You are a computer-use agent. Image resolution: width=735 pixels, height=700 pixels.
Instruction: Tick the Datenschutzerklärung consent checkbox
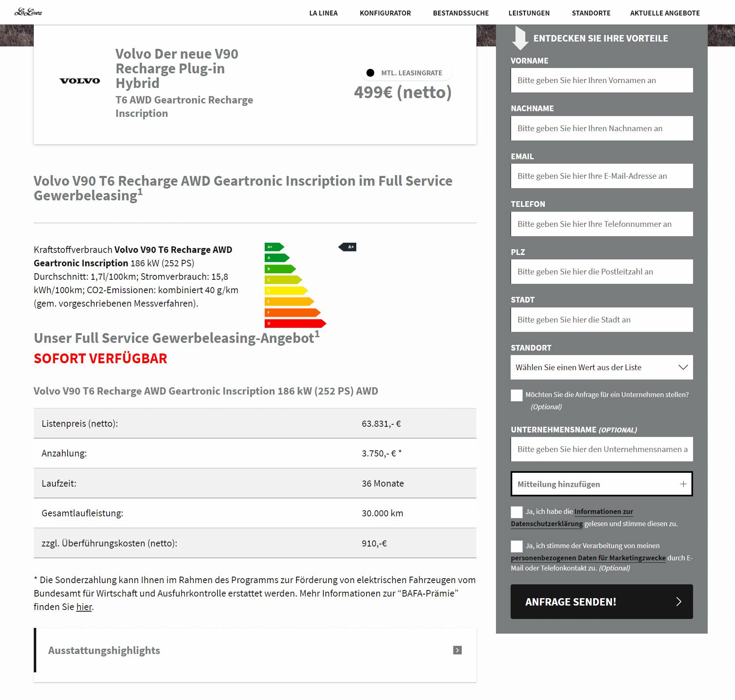tap(517, 512)
